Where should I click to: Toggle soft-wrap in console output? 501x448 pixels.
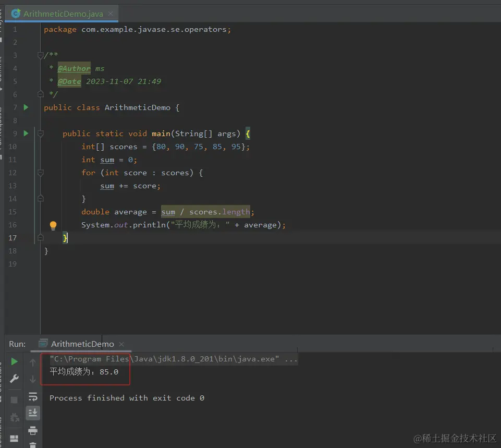tap(33, 396)
